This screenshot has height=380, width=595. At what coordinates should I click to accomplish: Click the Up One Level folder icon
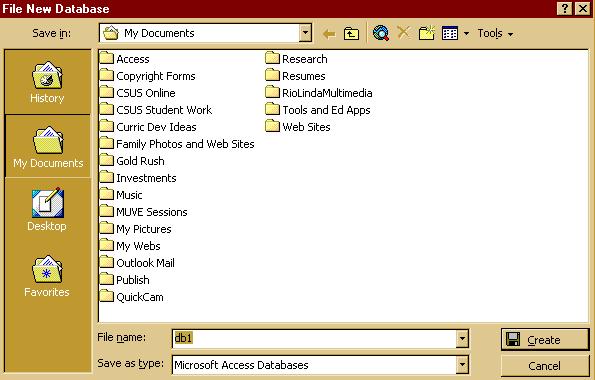pos(351,34)
